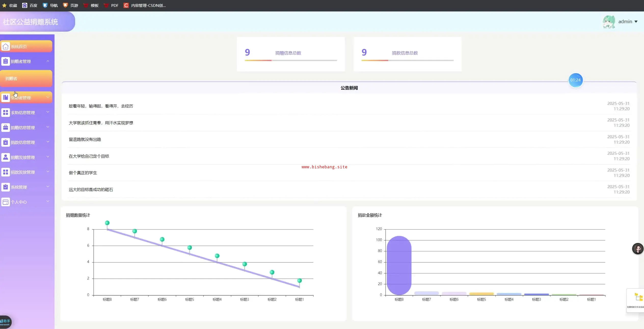Collapse the 捐赠者管理 chevron
The width and height of the screenshot is (644, 329).
point(48,61)
